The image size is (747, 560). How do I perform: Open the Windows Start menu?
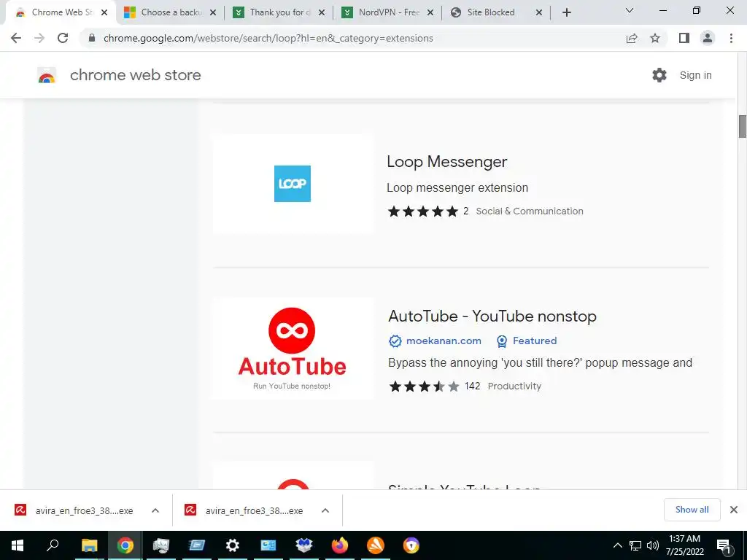coord(18,545)
